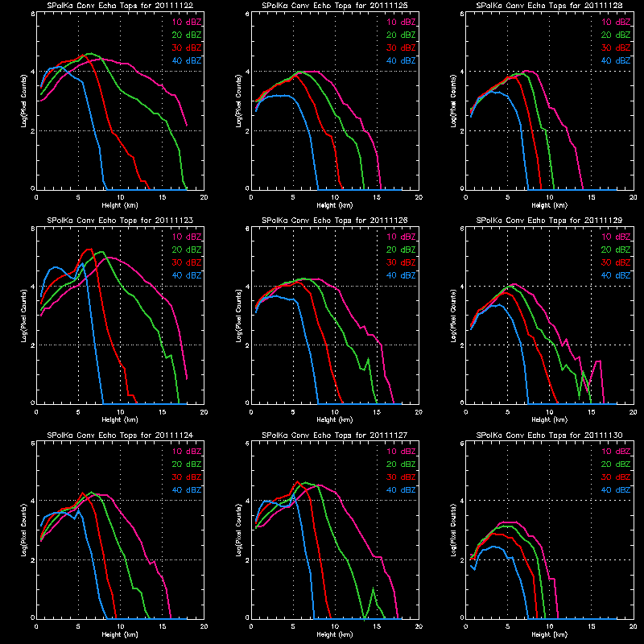The image size is (644, 644).
Task: Choose the 20 dBZ legend entry in the 20111124 plot
Action: tap(187, 464)
